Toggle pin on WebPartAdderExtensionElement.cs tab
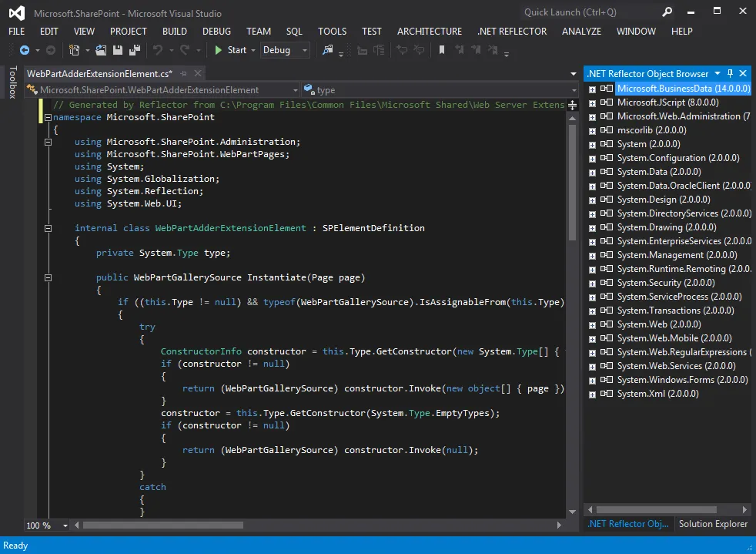The width and height of the screenshot is (756, 554). 185,73
